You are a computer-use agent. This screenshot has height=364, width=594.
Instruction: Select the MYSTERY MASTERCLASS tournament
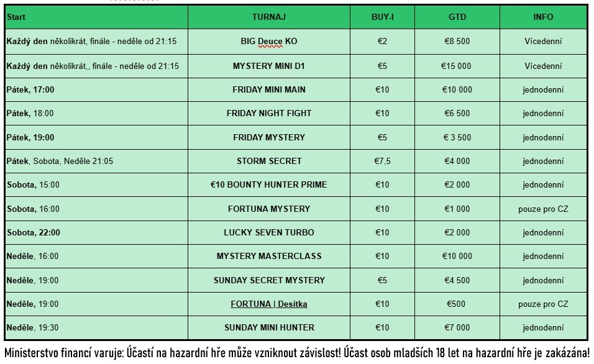click(x=268, y=256)
